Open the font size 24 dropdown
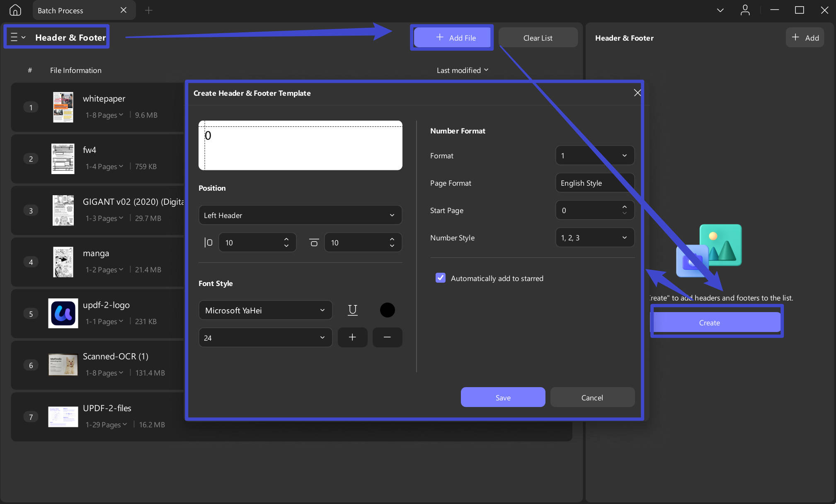This screenshot has height=504, width=836. [x=265, y=337]
